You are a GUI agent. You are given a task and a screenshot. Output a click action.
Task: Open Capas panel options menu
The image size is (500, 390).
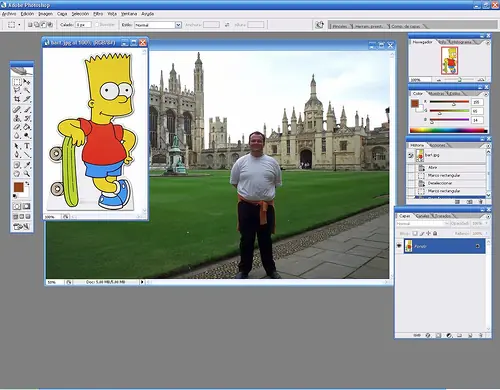(x=488, y=217)
